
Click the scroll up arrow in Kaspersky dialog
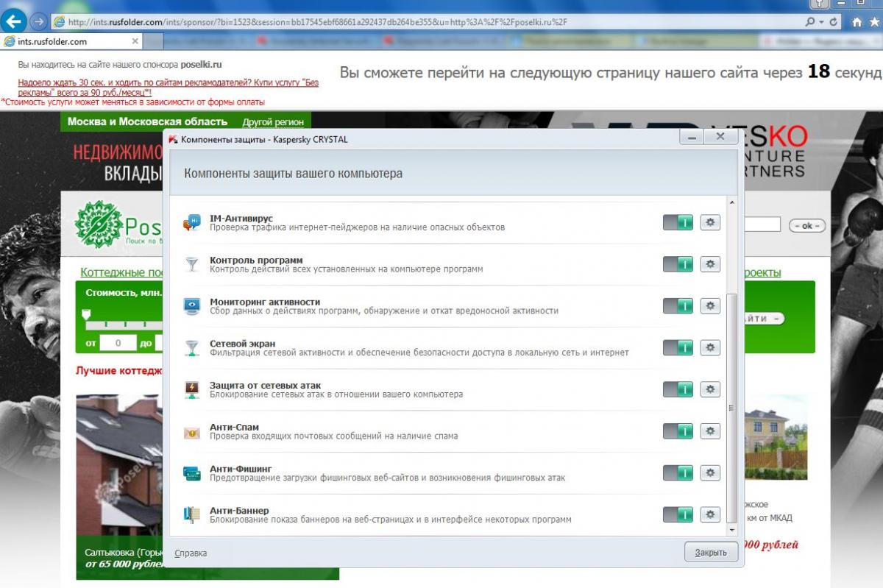tap(731, 202)
